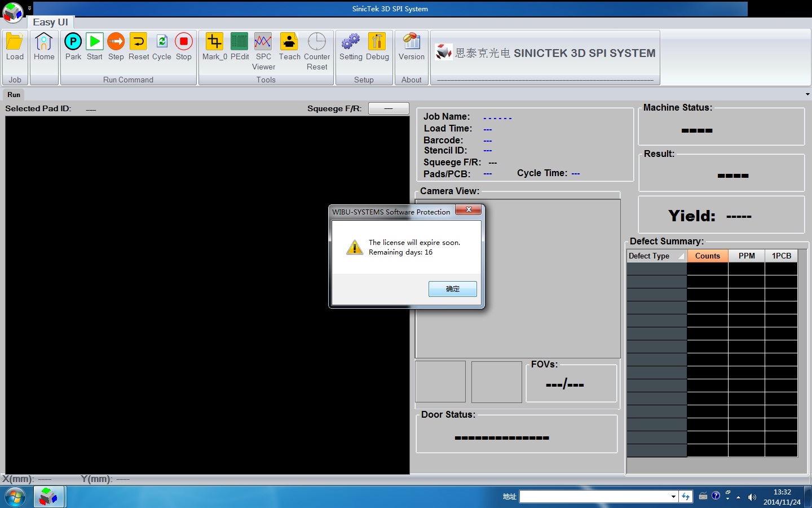
Task: Start the run with green play icon
Action: pyautogui.click(x=95, y=42)
